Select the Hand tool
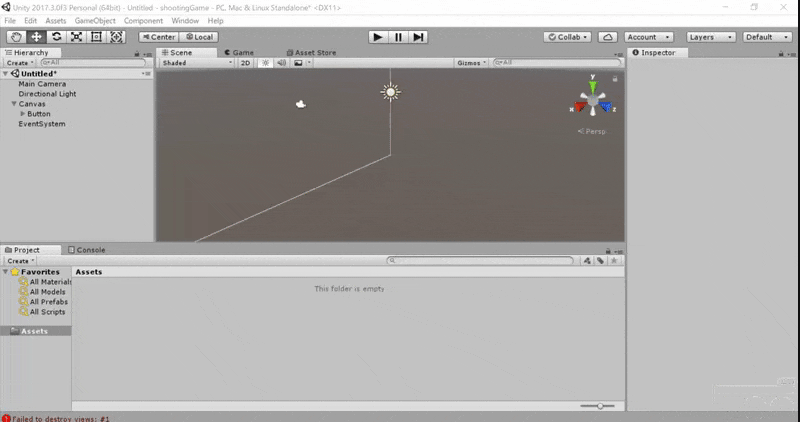The height and width of the screenshot is (422, 800). click(x=16, y=37)
